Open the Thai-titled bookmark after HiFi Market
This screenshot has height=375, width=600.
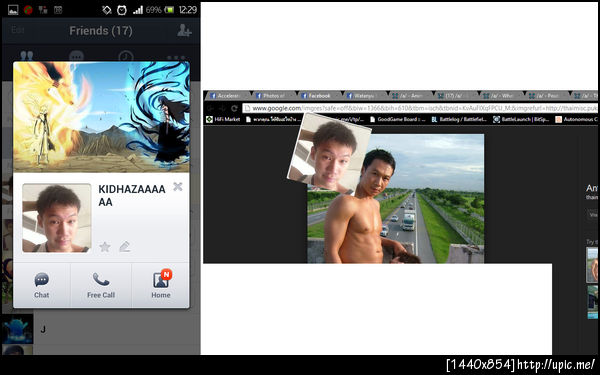273,119
